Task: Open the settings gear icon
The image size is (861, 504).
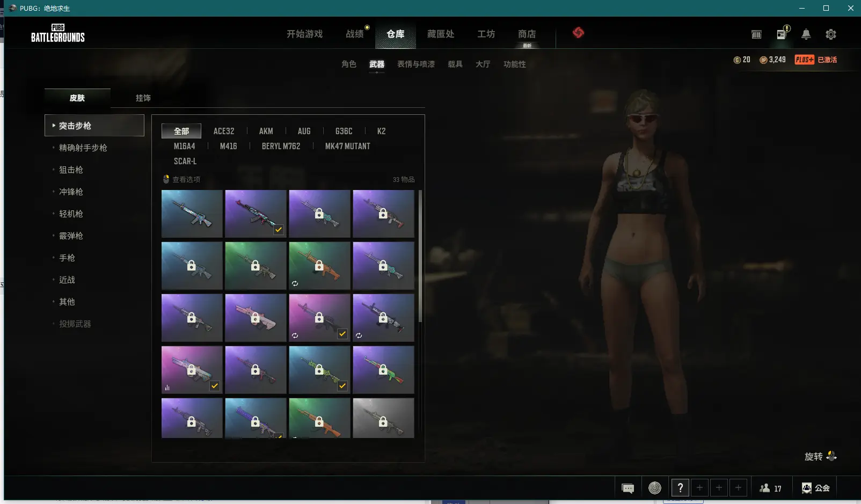Action: coord(831,34)
